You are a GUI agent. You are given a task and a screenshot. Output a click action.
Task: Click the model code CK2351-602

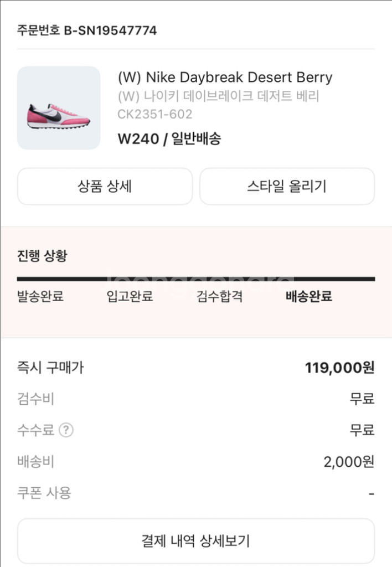pyautogui.click(x=155, y=114)
